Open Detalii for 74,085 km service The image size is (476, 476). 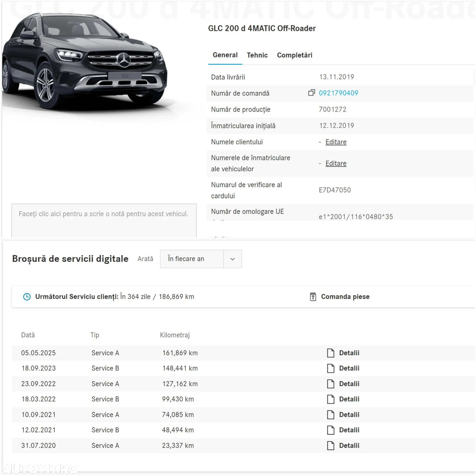pos(349,415)
